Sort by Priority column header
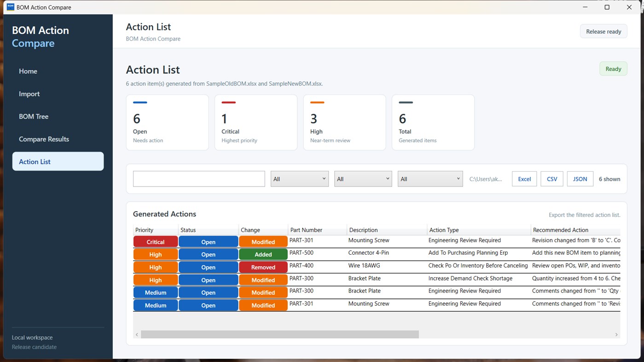 click(x=156, y=230)
